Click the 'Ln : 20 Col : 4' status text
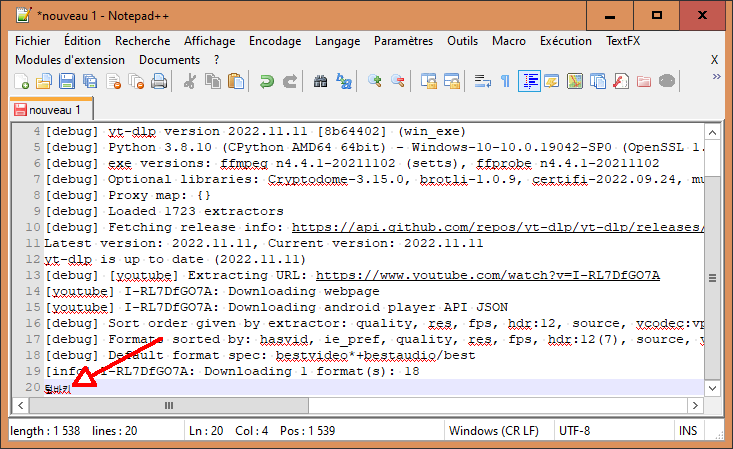 click(229, 431)
